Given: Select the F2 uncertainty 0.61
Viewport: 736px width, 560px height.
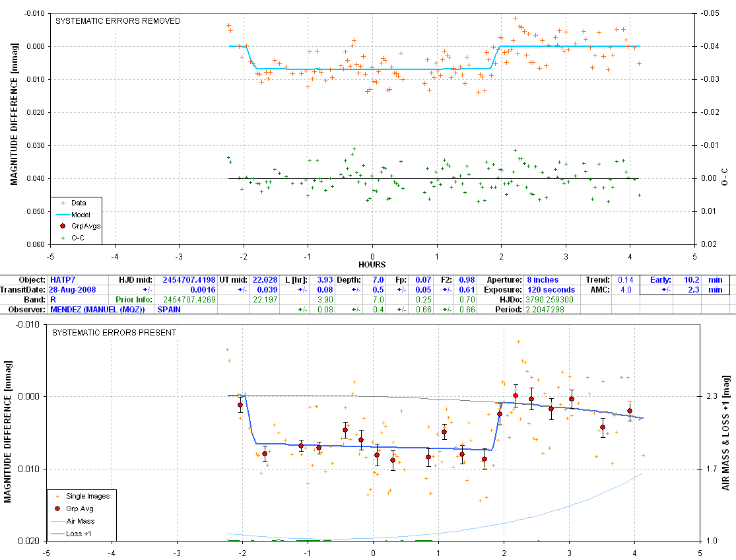Looking at the screenshot, I should pyautogui.click(x=467, y=290).
